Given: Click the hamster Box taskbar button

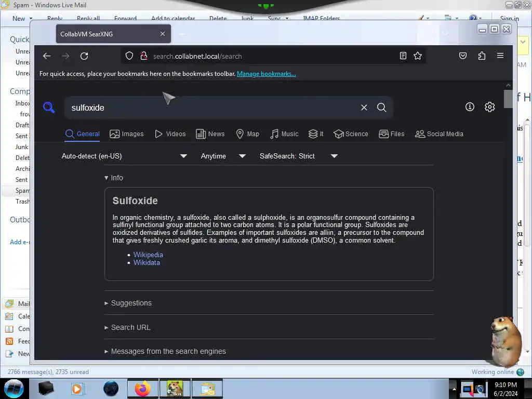Looking at the screenshot, I should (175, 389).
